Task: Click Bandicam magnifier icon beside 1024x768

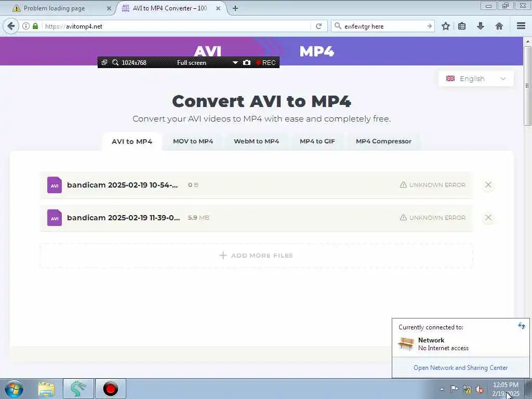Action: click(x=115, y=62)
